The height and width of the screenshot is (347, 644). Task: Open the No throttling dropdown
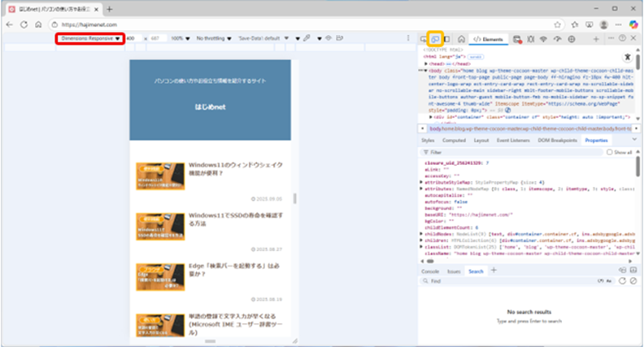[214, 39]
